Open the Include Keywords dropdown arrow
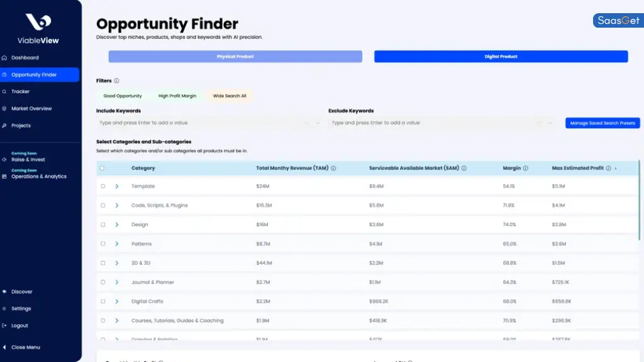The height and width of the screenshot is (362, 644). click(x=318, y=123)
